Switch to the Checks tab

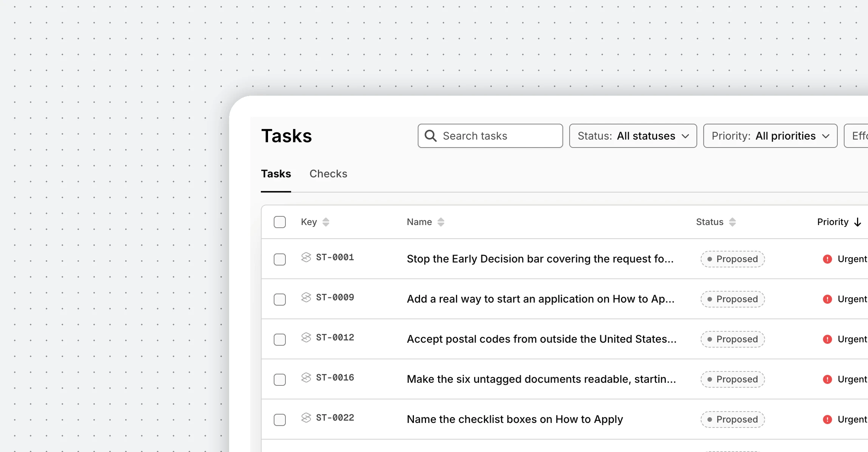pyautogui.click(x=328, y=174)
